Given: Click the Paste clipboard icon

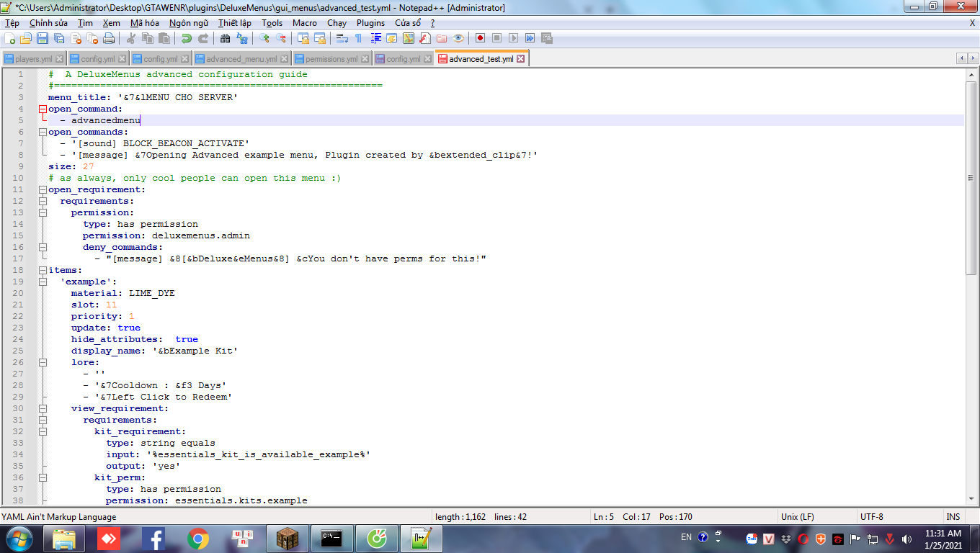Looking at the screenshot, I should tap(164, 38).
